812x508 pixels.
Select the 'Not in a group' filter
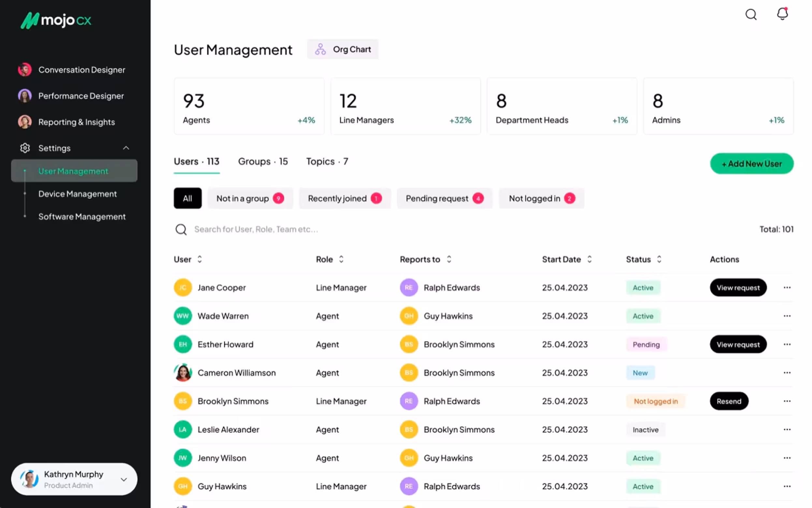250,198
